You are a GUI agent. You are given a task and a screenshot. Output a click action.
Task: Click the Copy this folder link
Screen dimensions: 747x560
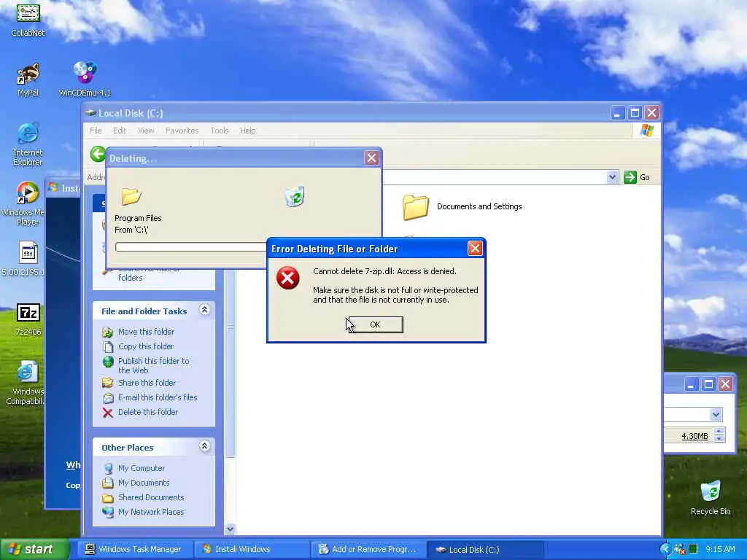(x=146, y=346)
